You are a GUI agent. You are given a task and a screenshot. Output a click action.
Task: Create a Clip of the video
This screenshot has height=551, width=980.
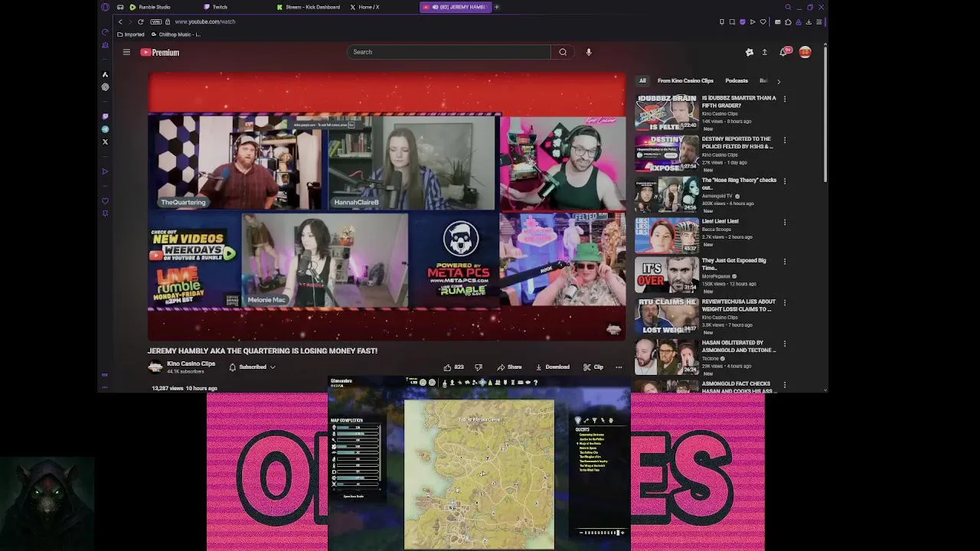[593, 367]
